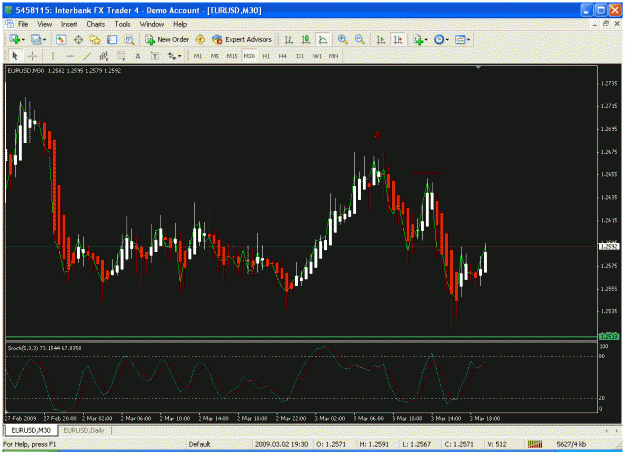The image size is (625, 452).
Task: Zoom in on the chart
Action: (x=342, y=39)
